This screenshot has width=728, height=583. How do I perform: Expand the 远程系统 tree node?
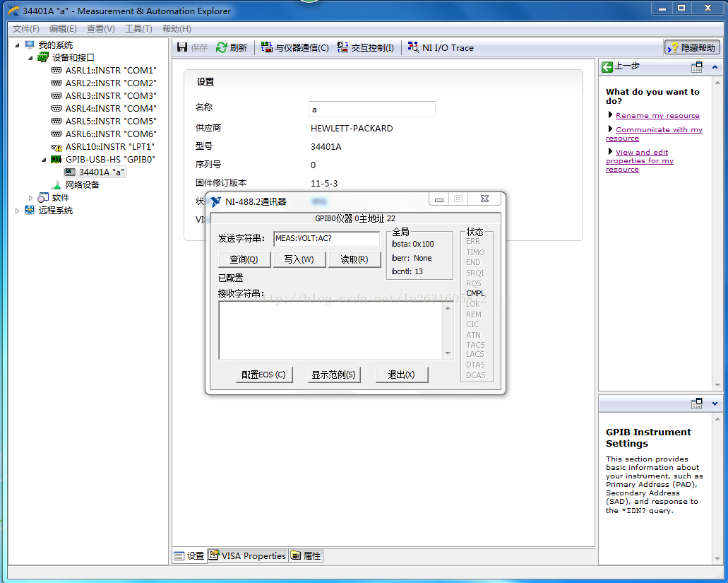[x=17, y=211]
